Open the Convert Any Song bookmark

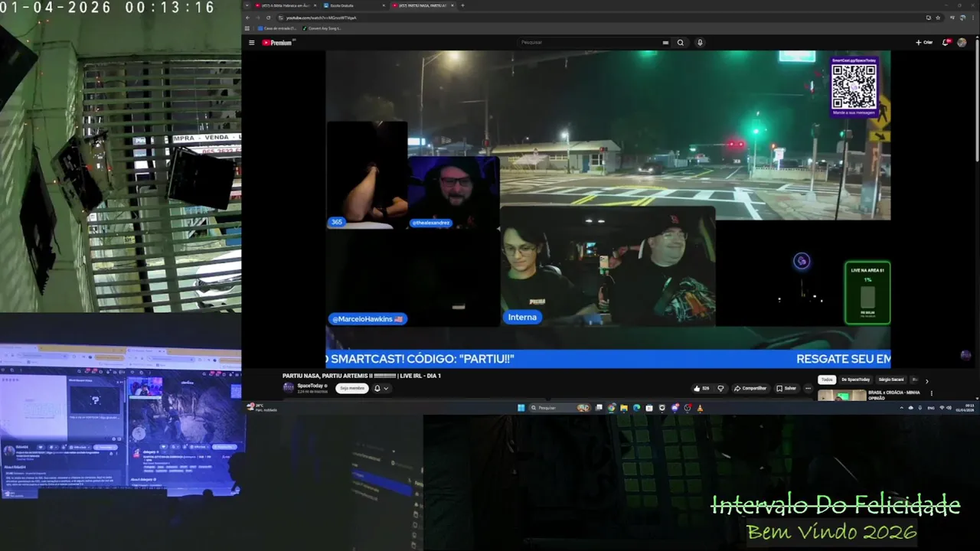coord(322,28)
